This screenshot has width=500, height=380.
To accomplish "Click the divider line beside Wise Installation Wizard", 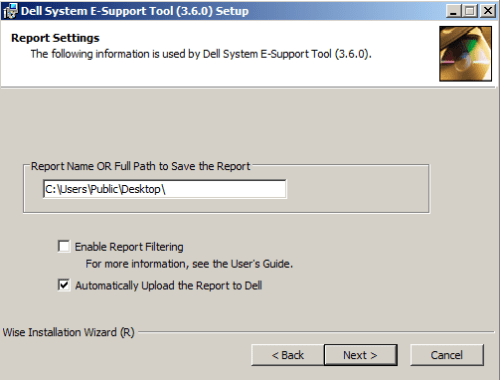I will [x=316, y=332].
